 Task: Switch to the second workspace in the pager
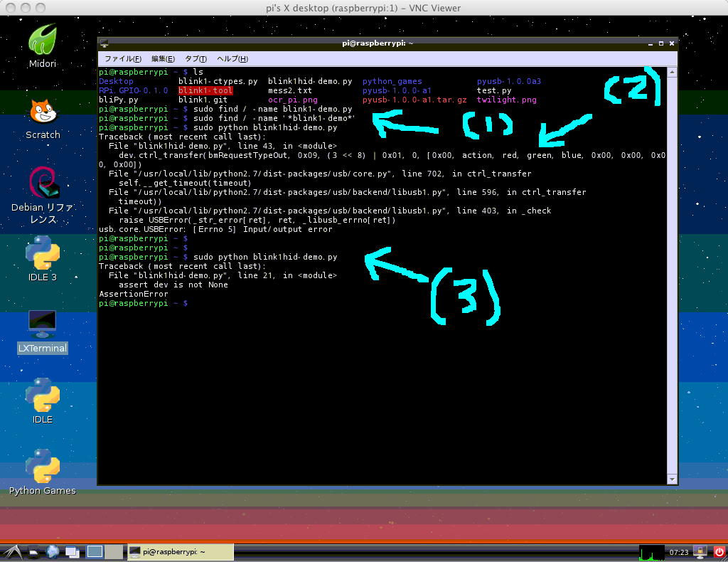(x=114, y=552)
